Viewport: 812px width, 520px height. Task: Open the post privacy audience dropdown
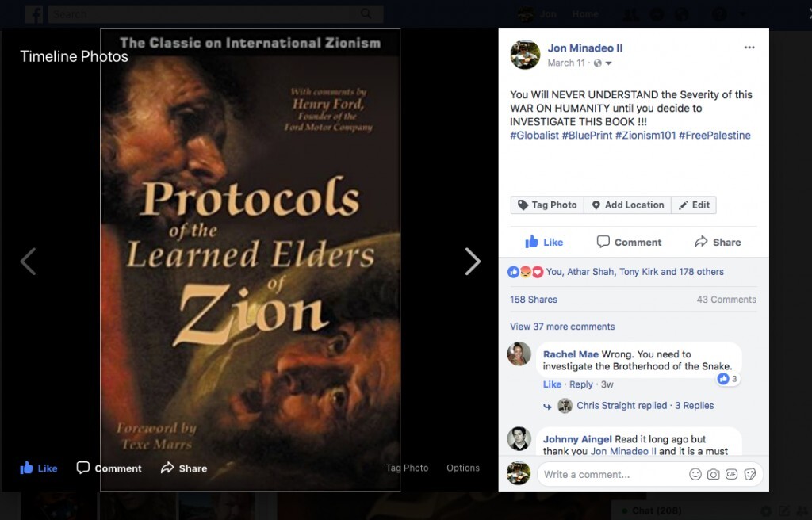point(603,63)
